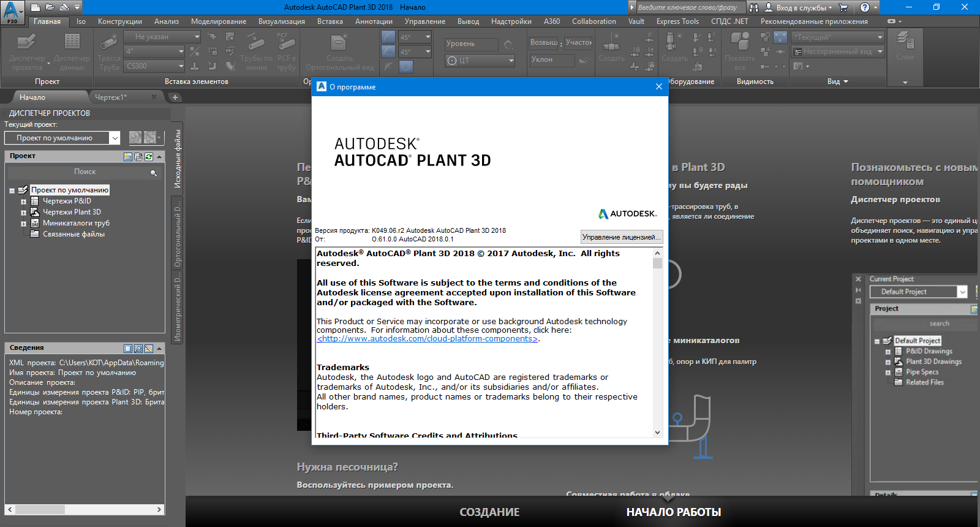The image size is (980, 527).
Task: Expand the Чертежи Plant 3D tree node
Action: [23, 213]
